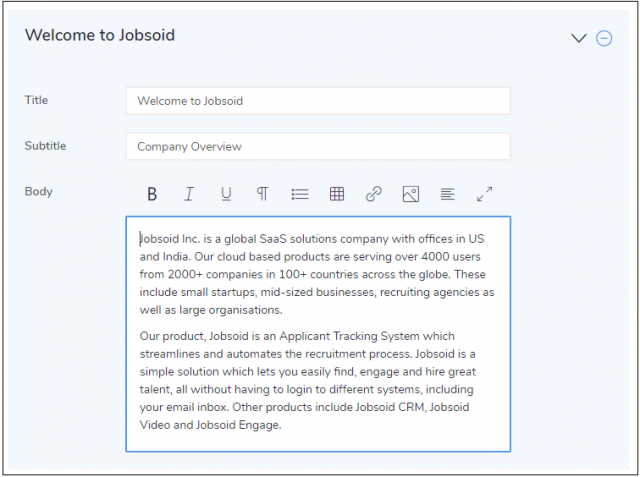This screenshot has height=477, width=640.
Task: Focus the Title input field
Action: pos(318,101)
